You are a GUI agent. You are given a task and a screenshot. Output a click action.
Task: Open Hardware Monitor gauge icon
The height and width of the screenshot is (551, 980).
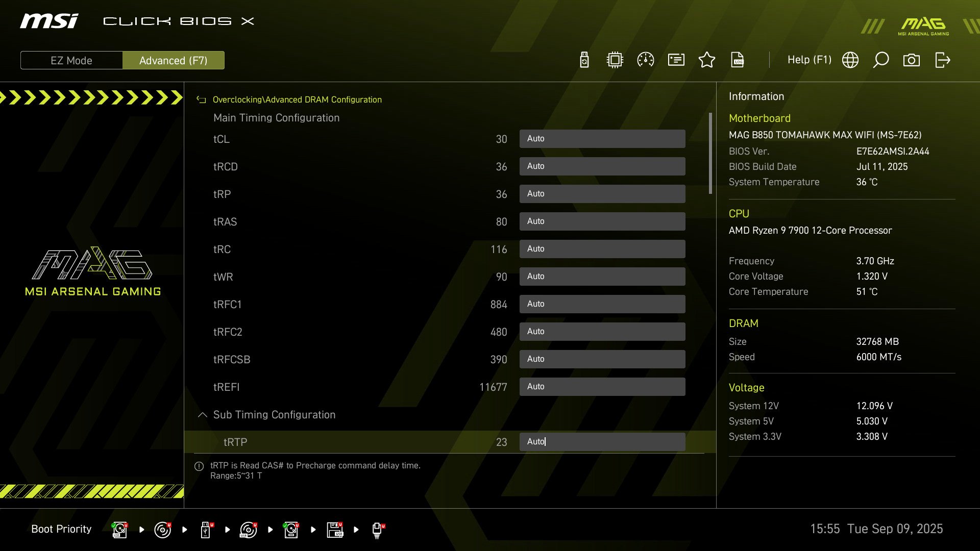pyautogui.click(x=645, y=60)
